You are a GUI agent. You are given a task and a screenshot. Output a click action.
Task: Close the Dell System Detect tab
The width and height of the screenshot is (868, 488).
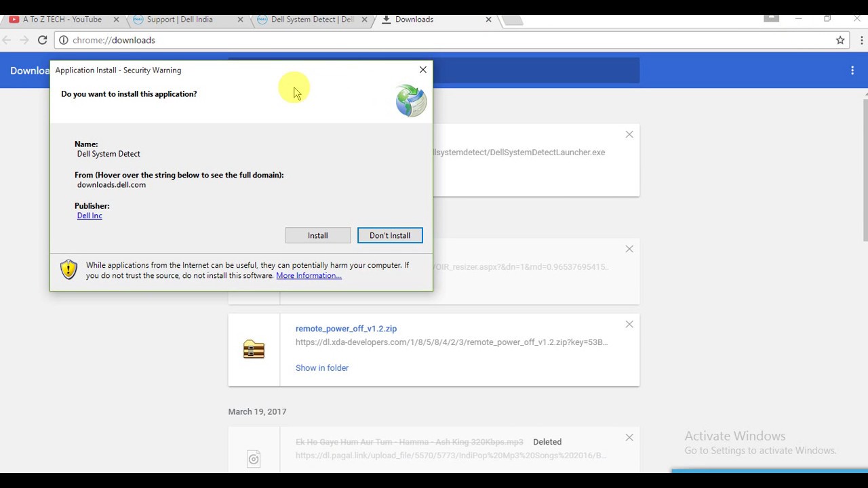(x=364, y=20)
